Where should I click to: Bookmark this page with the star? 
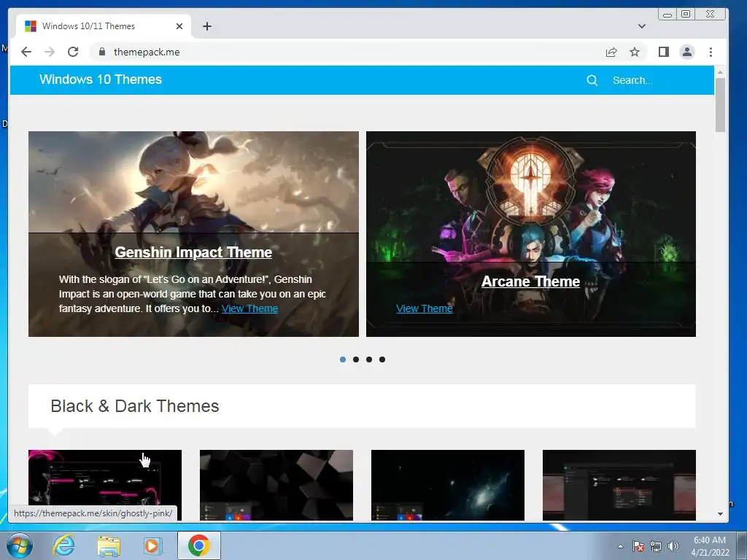(635, 52)
